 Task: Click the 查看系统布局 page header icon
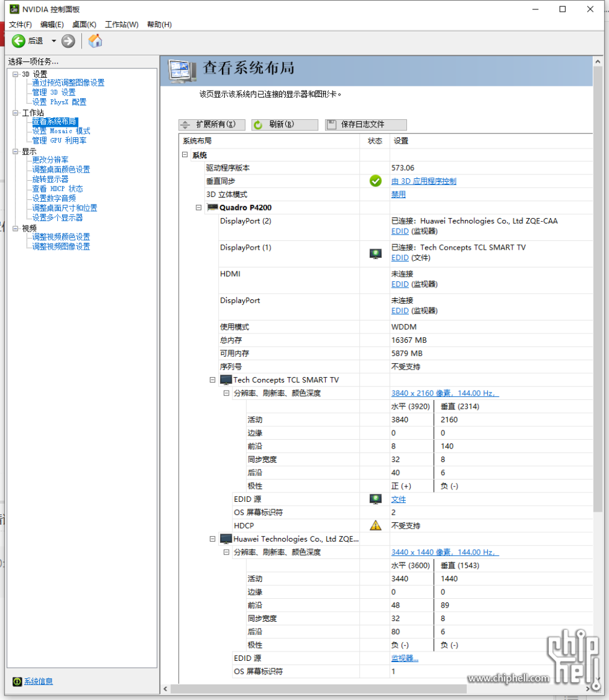182,71
